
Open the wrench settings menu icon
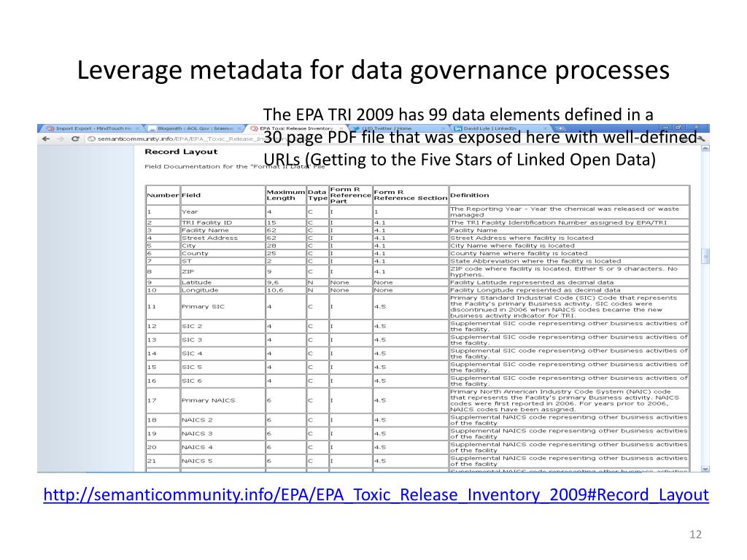700,139
